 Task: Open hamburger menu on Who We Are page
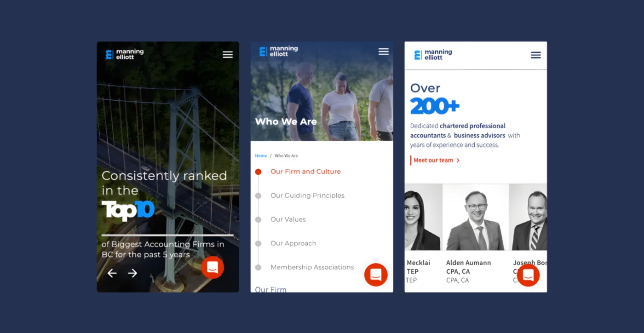384,52
